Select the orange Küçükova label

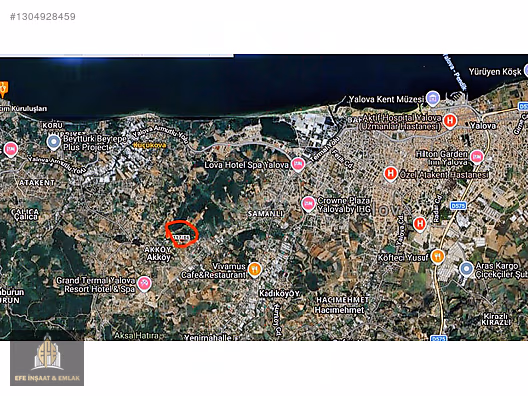[x=150, y=145]
